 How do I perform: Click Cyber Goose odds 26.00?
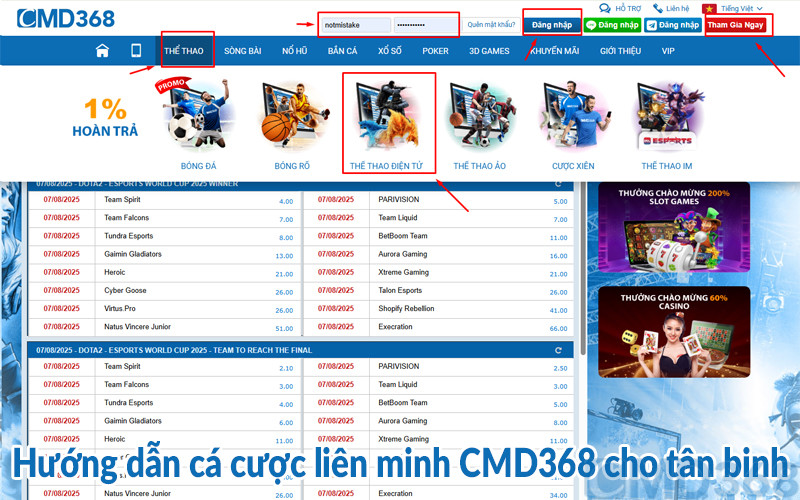click(x=284, y=292)
